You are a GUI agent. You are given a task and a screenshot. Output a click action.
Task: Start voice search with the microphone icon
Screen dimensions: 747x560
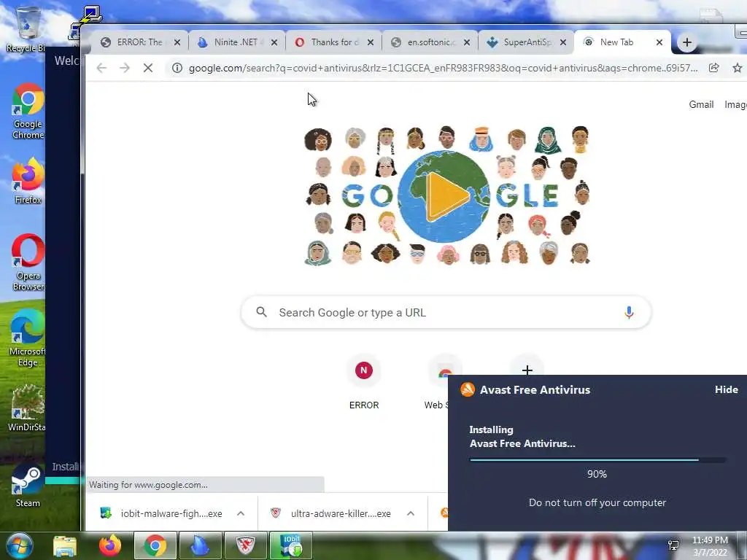pyautogui.click(x=629, y=312)
